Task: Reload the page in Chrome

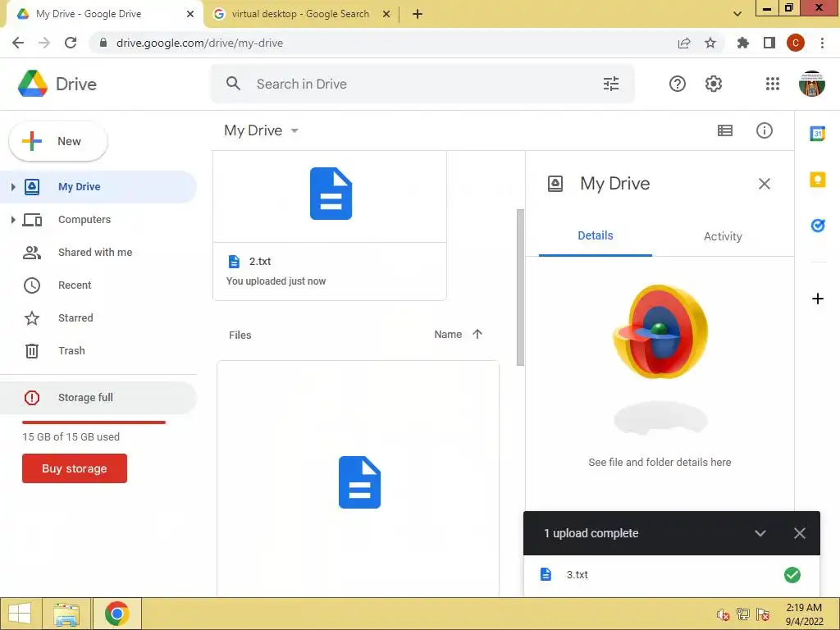Action: click(x=71, y=43)
